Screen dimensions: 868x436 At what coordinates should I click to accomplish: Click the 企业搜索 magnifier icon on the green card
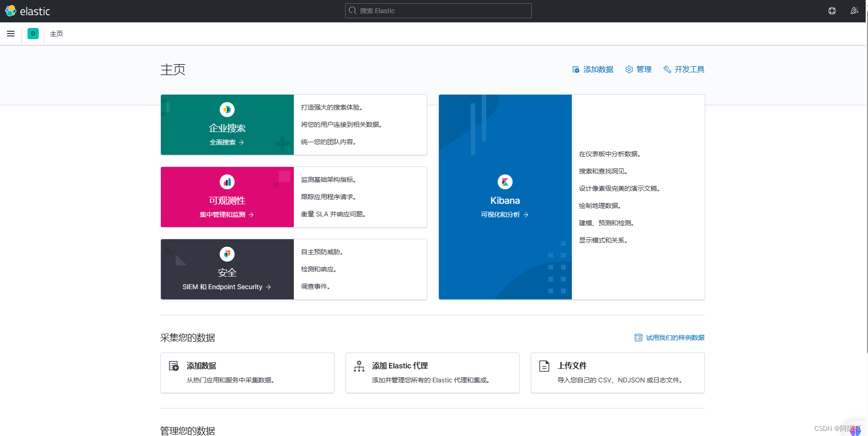tap(227, 110)
